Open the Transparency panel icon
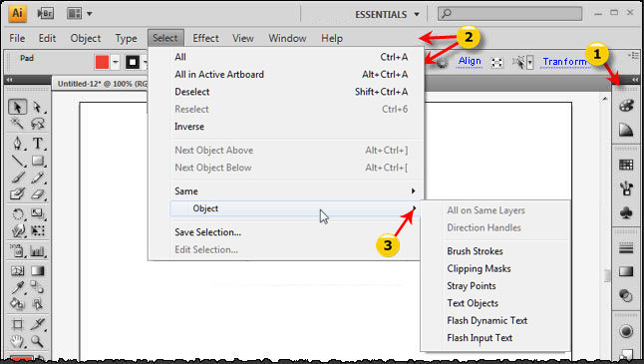This screenshot has width=644, height=364. (x=626, y=295)
